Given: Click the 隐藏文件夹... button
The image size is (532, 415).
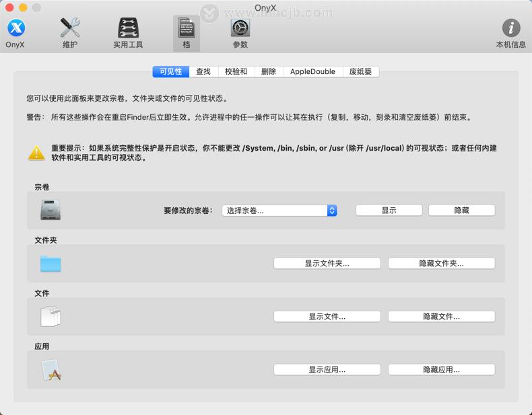Looking at the screenshot, I should [x=441, y=263].
